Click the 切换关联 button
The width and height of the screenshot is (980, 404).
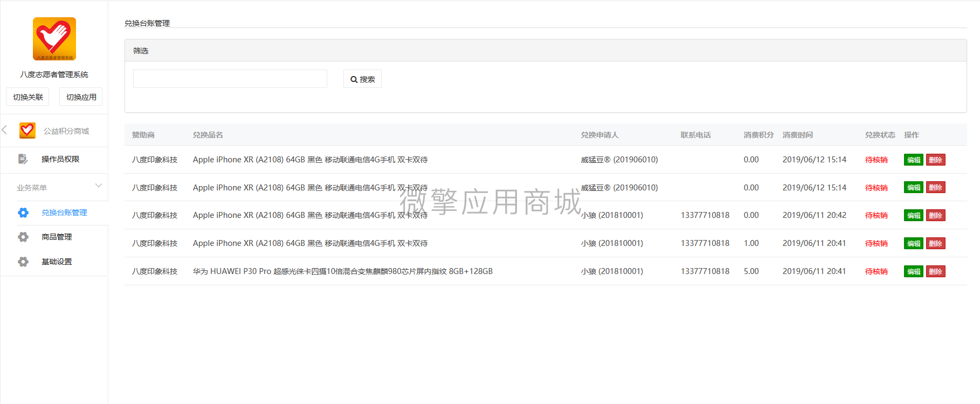28,97
